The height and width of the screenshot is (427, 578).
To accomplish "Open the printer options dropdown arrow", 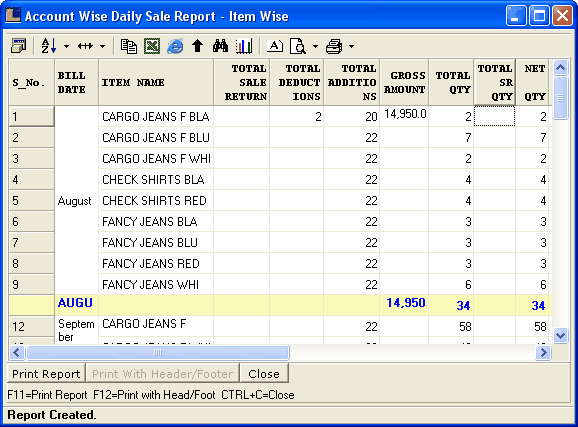I will click(x=351, y=46).
